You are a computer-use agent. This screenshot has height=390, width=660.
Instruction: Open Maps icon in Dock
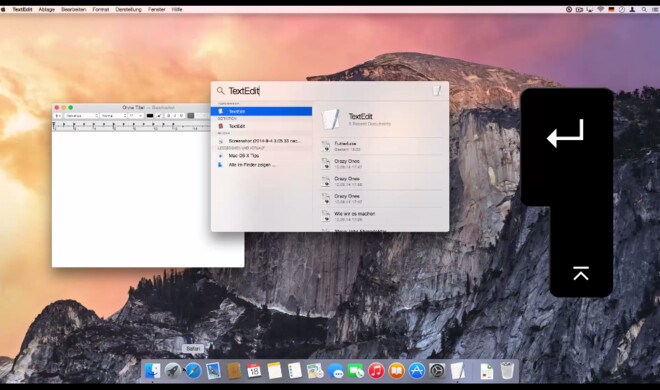point(315,371)
